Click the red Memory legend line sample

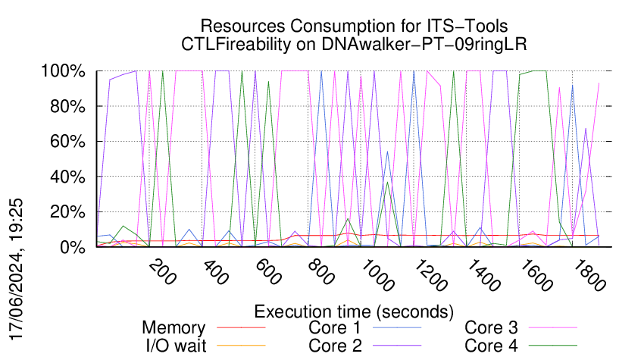click(241, 327)
